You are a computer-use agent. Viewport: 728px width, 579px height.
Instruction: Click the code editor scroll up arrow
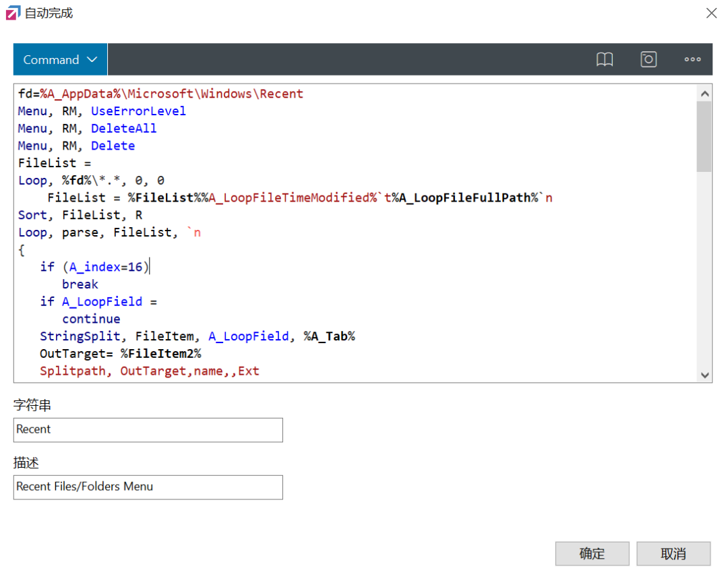pos(704,94)
